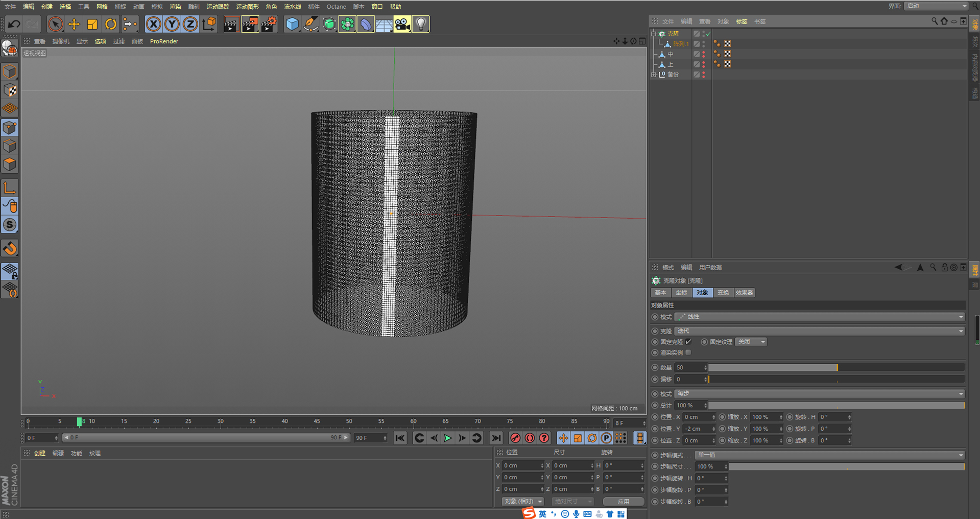This screenshot has height=519, width=980.
Task: Switch to the 效果器 tab
Action: coord(744,293)
